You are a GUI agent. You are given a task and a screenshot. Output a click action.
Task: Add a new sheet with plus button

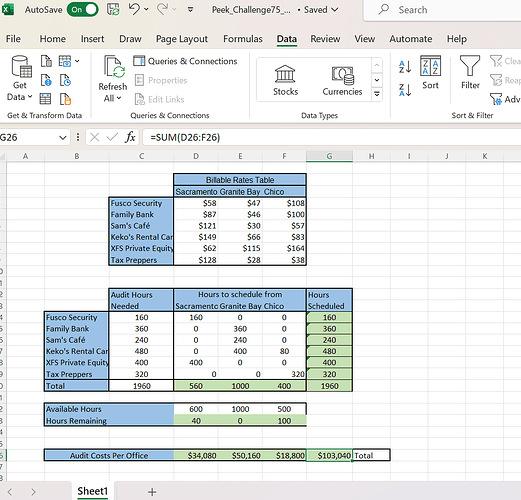pyautogui.click(x=152, y=492)
